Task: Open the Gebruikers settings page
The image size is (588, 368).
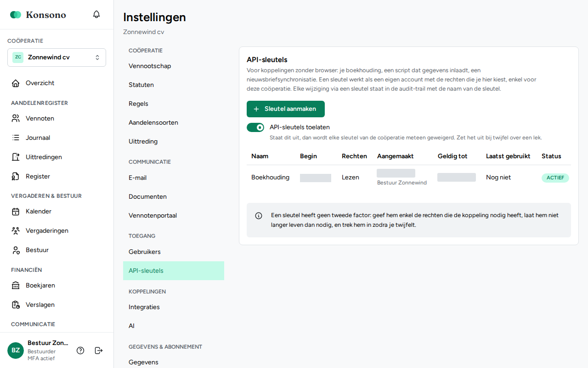Action: [x=174, y=252]
